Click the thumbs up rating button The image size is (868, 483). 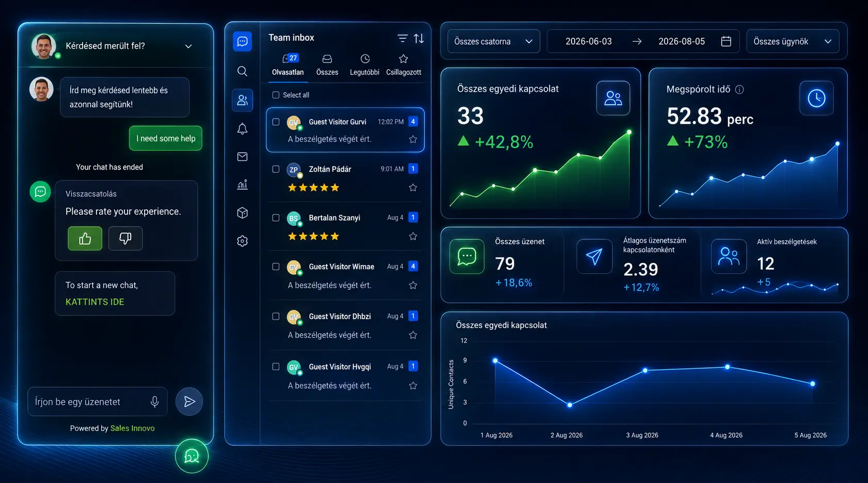pos(85,238)
